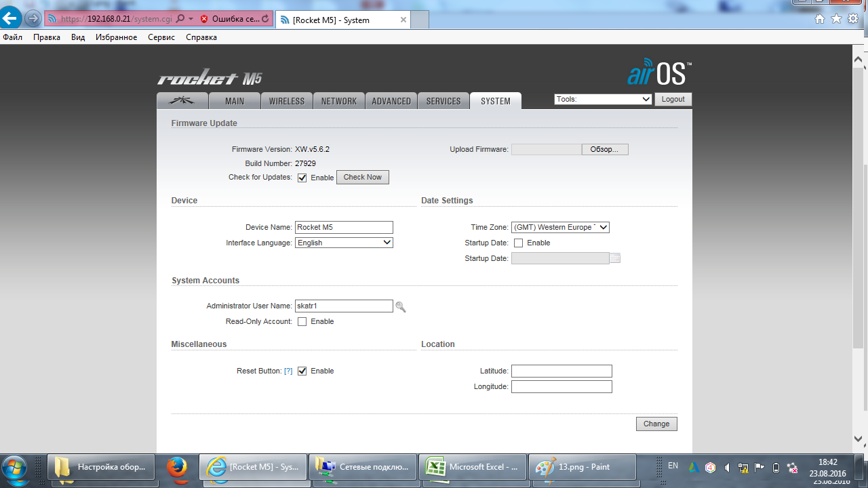868x488 pixels.
Task: Toggle the first Startup Date Enable checkbox
Action: click(x=519, y=243)
